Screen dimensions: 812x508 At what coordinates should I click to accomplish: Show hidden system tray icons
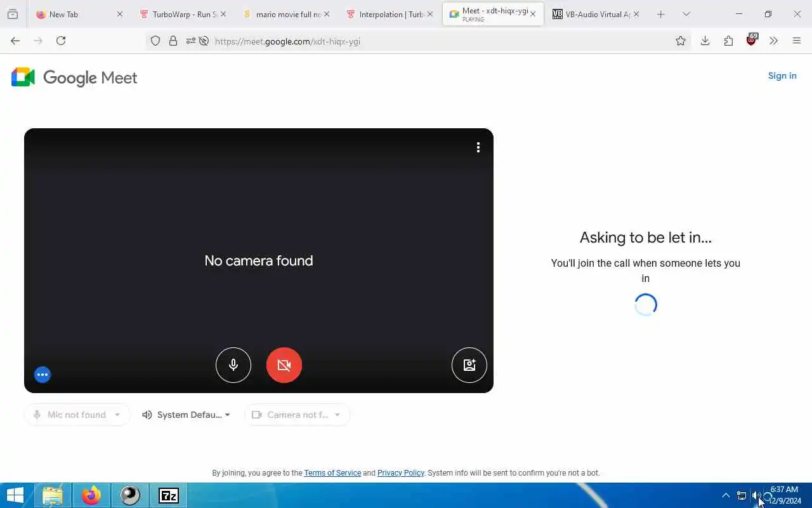(x=726, y=495)
